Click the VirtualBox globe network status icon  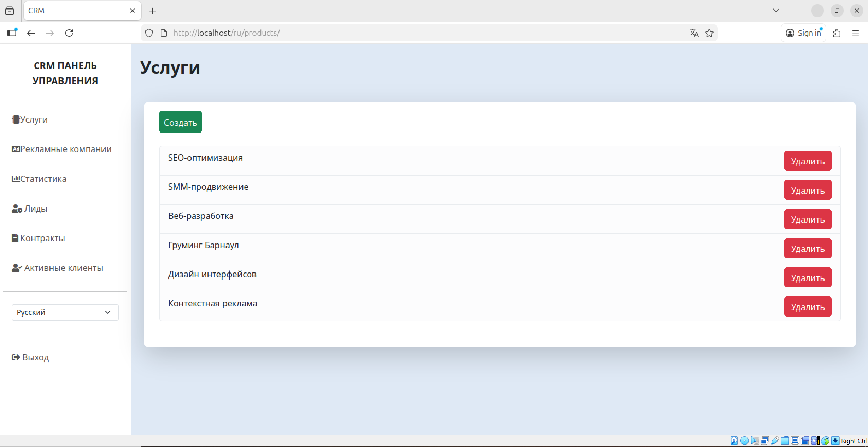click(826, 441)
